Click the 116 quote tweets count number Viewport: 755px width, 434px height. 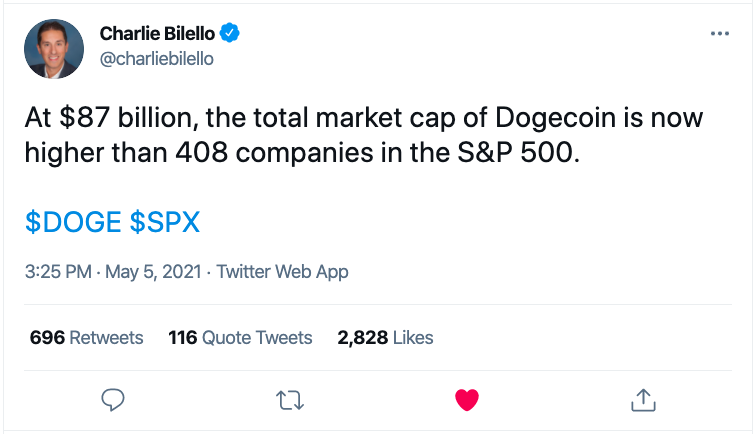(183, 337)
